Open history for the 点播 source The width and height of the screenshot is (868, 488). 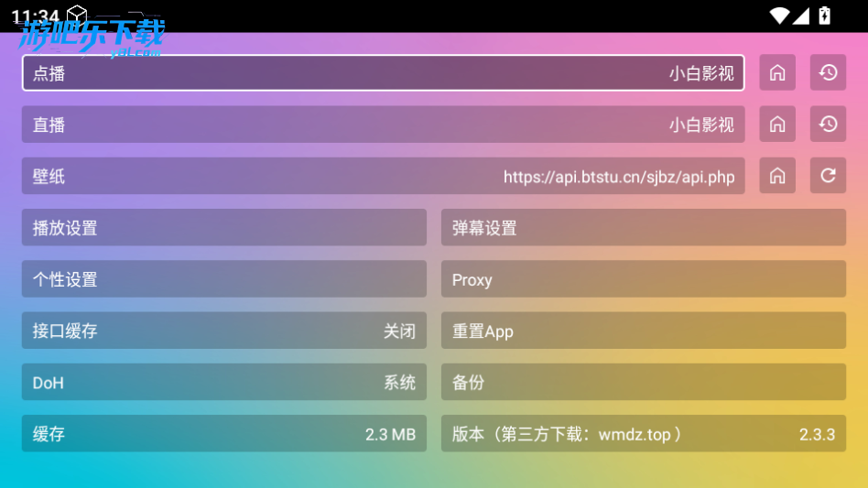pos(828,73)
